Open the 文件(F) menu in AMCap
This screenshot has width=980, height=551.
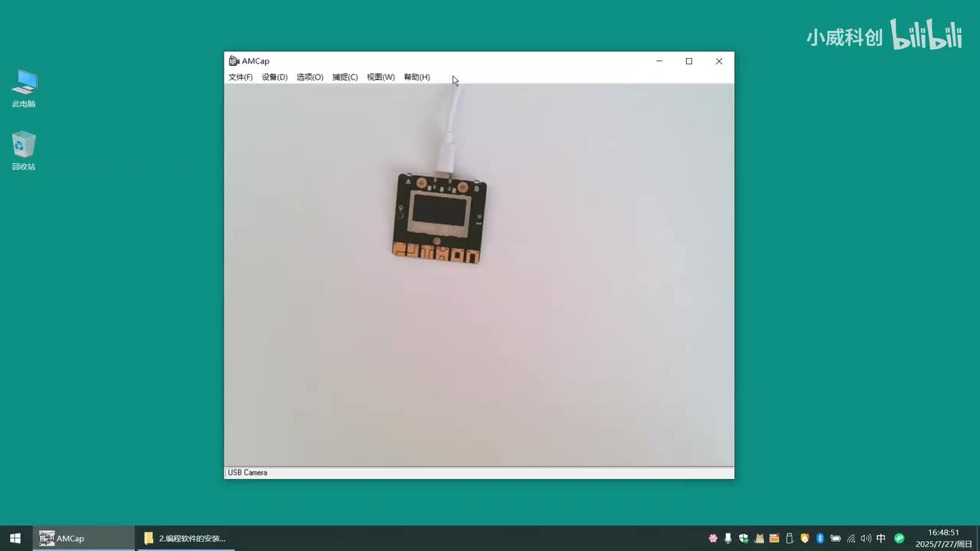pyautogui.click(x=240, y=77)
